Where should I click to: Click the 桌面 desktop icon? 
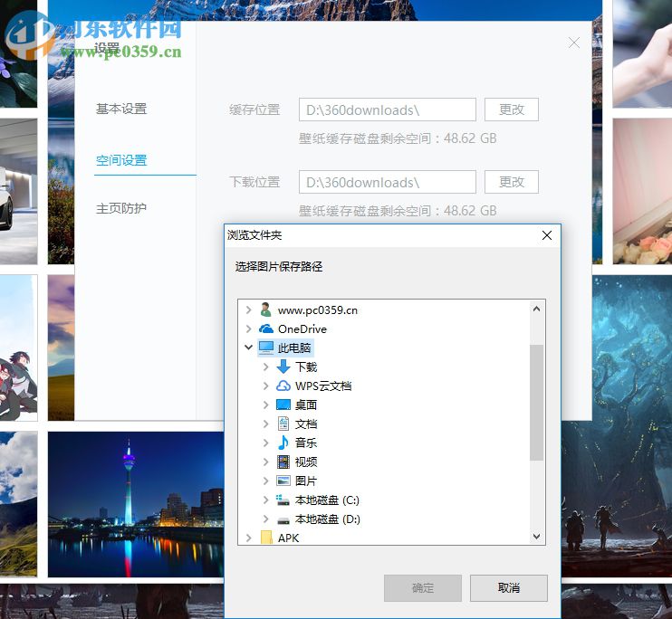click(283, 405)
